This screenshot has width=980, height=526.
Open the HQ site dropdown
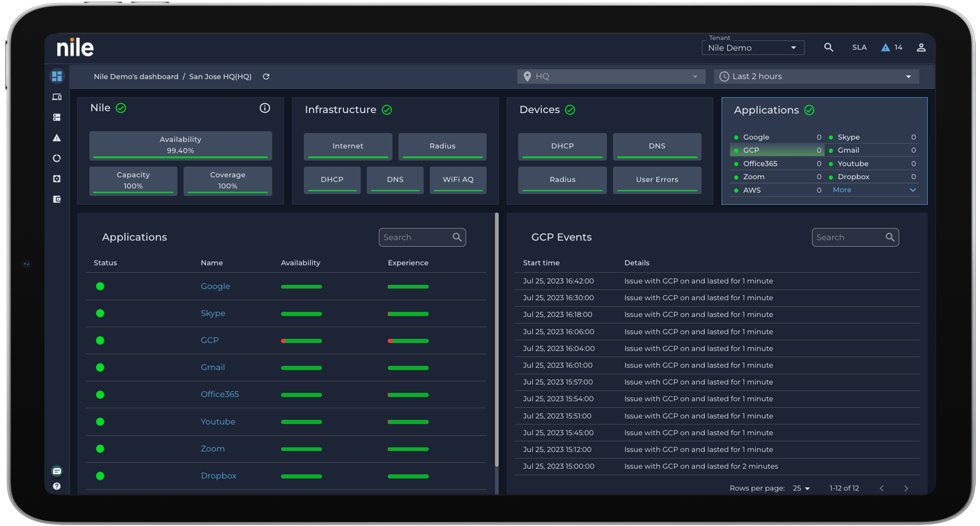click(x=611, y=76)
